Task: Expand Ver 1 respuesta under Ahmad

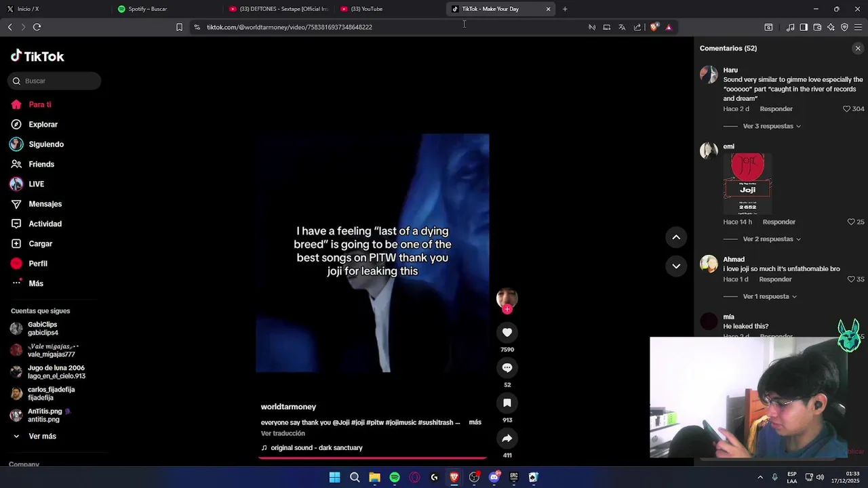Action: click(x=770, y=296)
